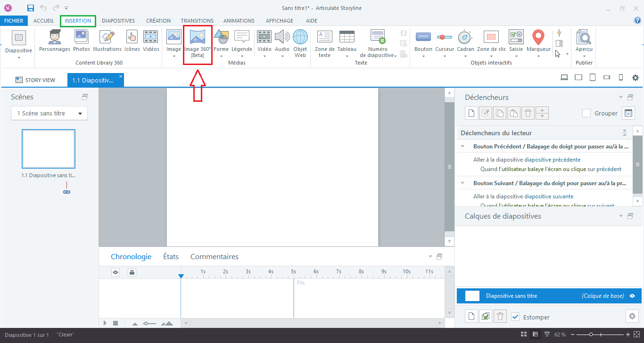Create a new trigger in Déclencheurs panel
644x343 pixels.
[x=471, y=113]
